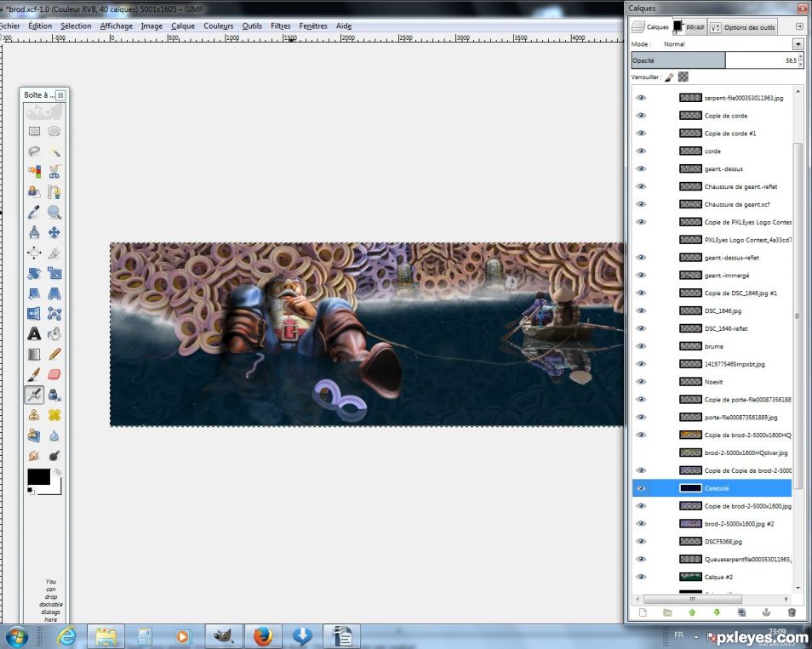Toggle visibility of the corde layer
This screenshot has height=649, width=812.
click(x=641, y=151)
